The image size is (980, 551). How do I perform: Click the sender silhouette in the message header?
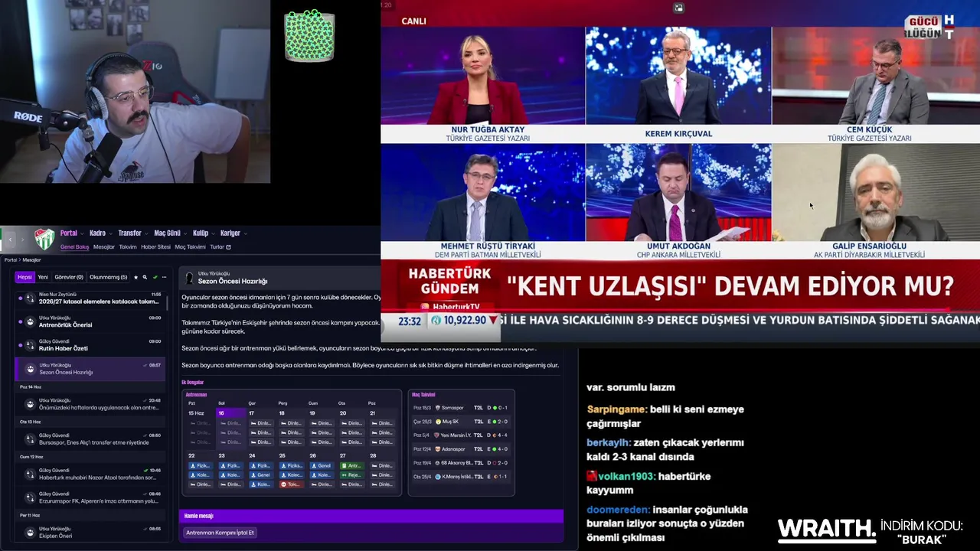point(190,279)
